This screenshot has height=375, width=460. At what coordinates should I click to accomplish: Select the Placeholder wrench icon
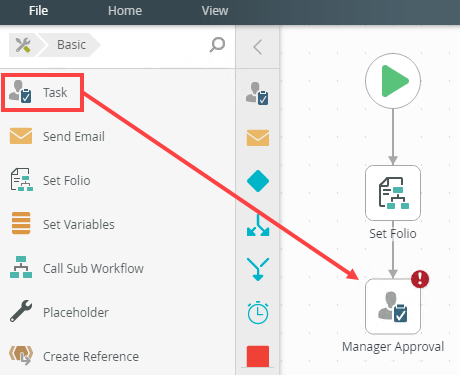tap(21, 311)
